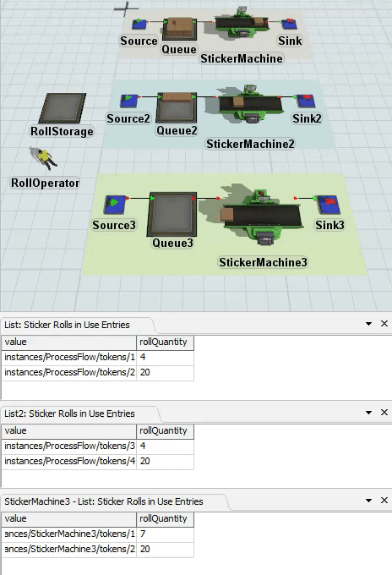
Task: Select the Queue3 object
Action: click(172, 214)
